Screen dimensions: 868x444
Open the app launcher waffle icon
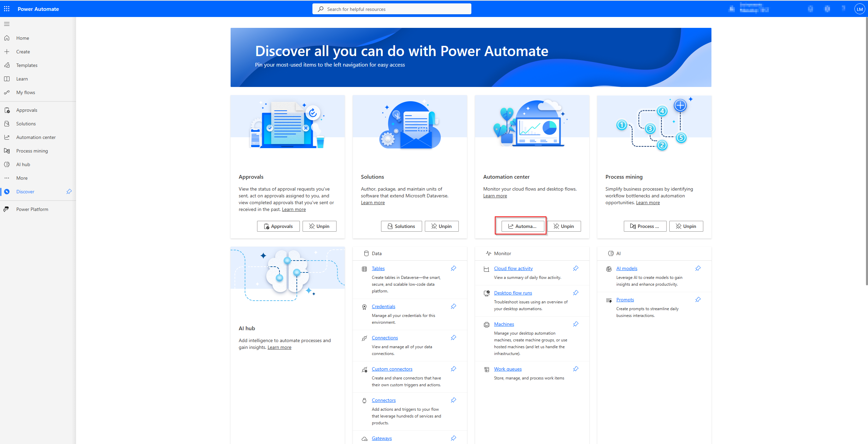(x=7, y=9)
